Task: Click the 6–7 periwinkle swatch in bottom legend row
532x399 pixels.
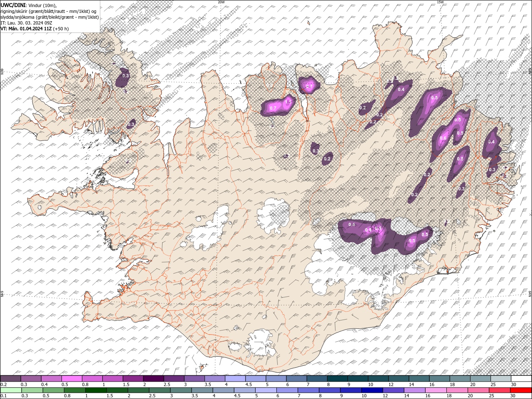Action: click(x=287, y=390)
